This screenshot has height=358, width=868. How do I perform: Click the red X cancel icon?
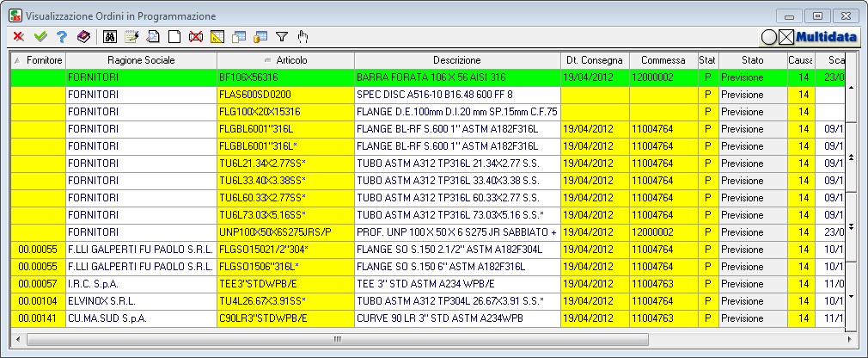[x=18, y=36]
